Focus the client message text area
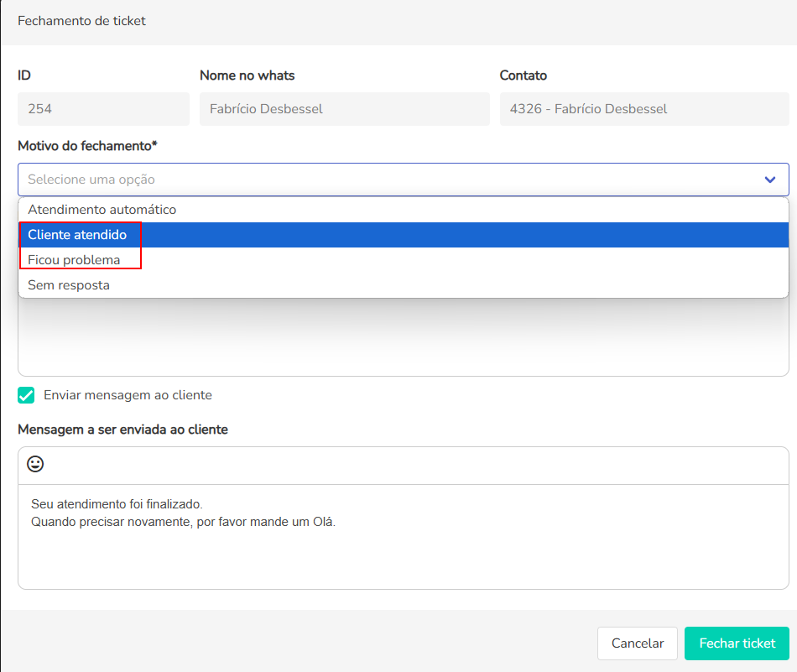The height and width of the screenshot is (672, 797). [x=403, y=537]
